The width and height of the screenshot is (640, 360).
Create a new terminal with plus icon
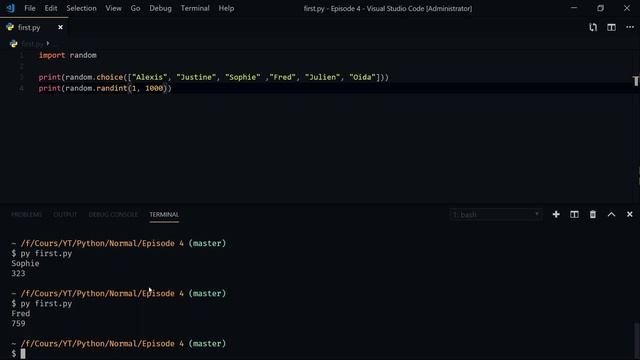(x=556, y=215)
